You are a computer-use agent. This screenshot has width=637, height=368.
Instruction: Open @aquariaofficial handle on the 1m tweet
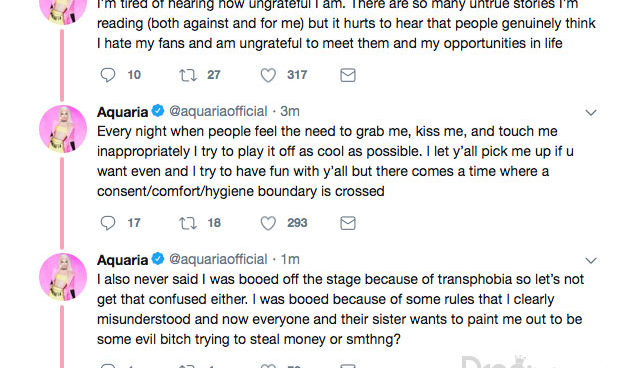click(x=218, y=259)
